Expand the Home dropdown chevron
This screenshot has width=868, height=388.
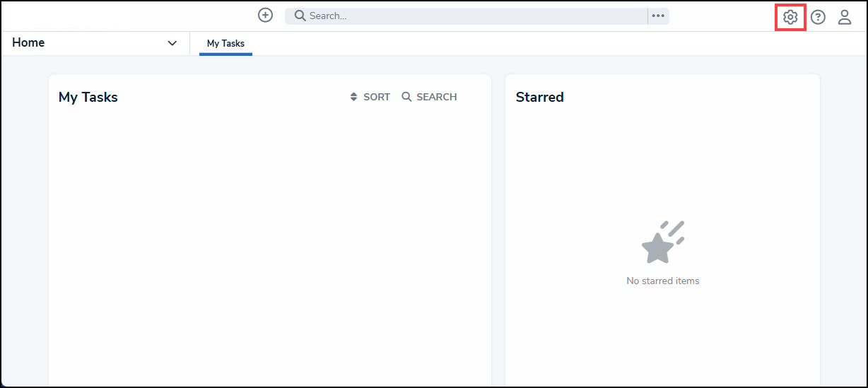pyautogui.click(x=172, y=43)
